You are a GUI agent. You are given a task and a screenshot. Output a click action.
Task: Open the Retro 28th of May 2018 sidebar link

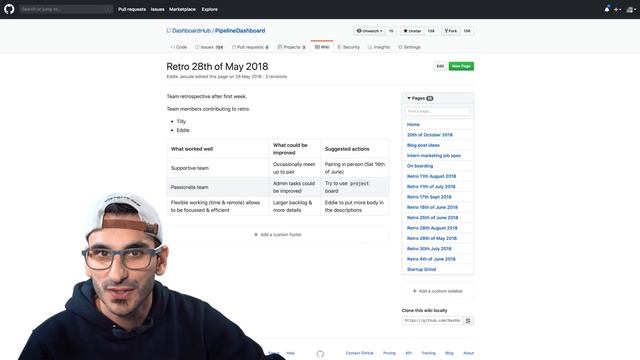(432, 238)
